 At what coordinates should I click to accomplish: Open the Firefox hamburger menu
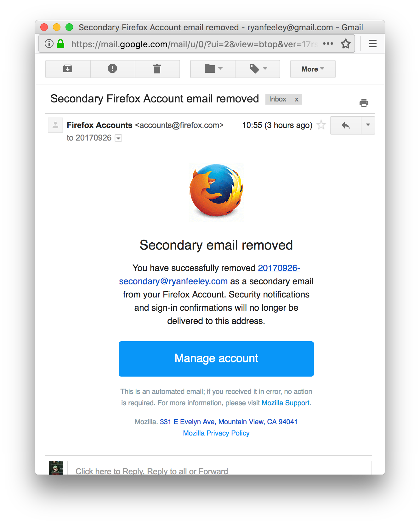coord(372,43)
